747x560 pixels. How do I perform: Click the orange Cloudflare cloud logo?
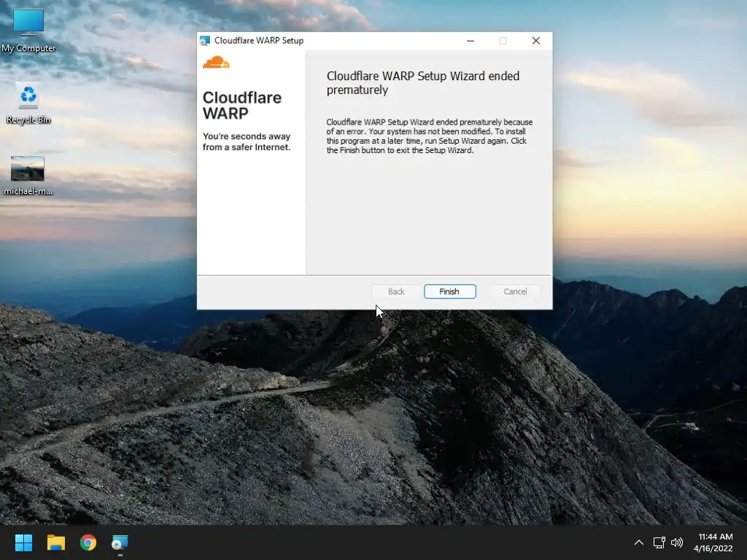[216, 62]
